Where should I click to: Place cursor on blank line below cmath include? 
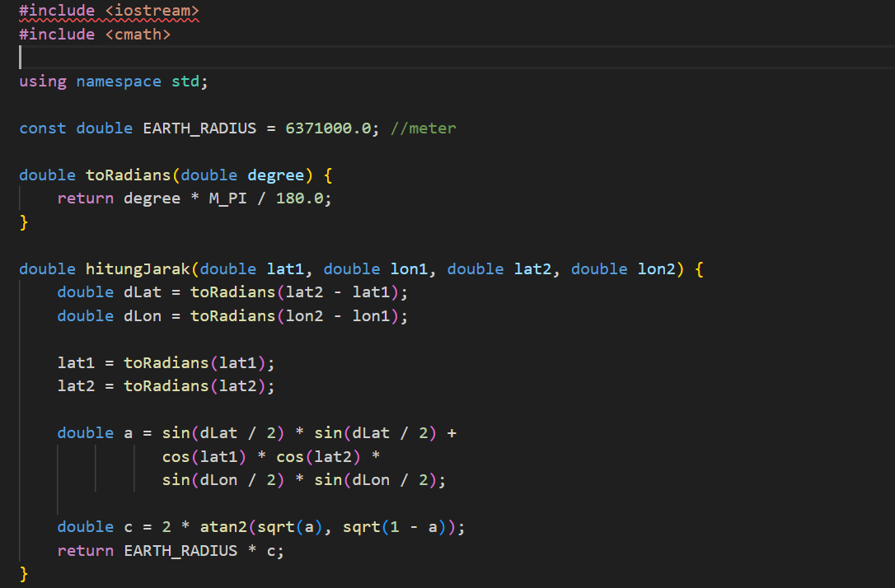tap(247, 57)
